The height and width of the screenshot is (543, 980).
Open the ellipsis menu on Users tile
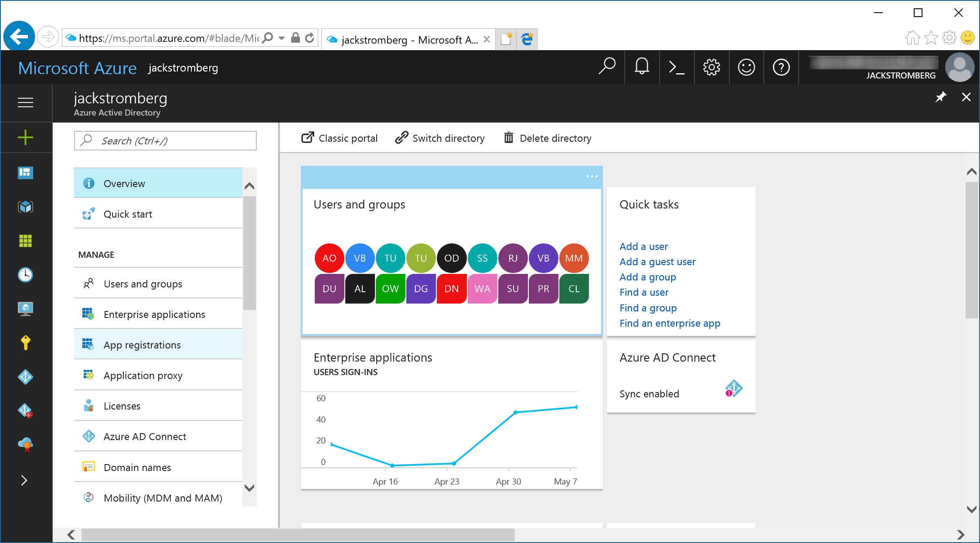click(592, 176)
